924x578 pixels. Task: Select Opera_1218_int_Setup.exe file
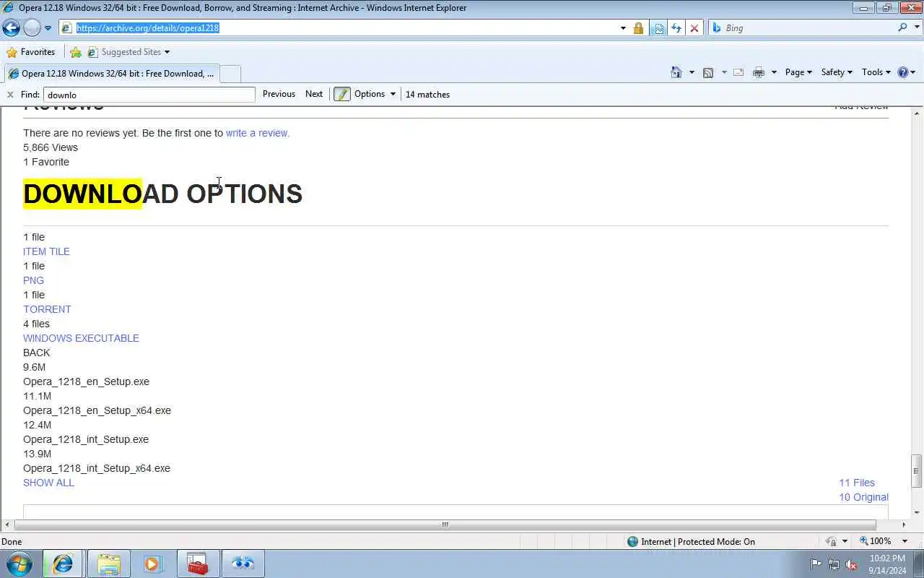(86, 439)
